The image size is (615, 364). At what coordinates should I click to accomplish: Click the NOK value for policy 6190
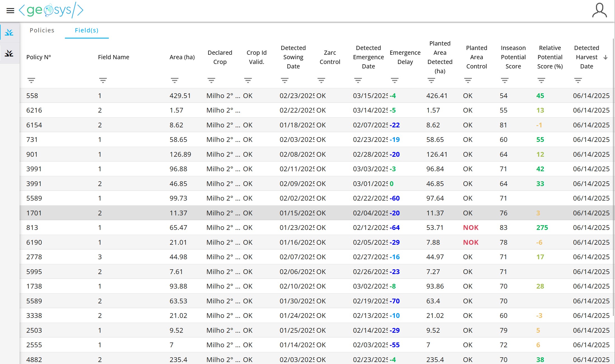(x=471, y=242)
